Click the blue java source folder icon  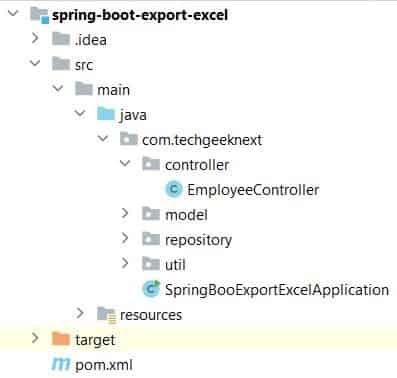pos(106,114)
